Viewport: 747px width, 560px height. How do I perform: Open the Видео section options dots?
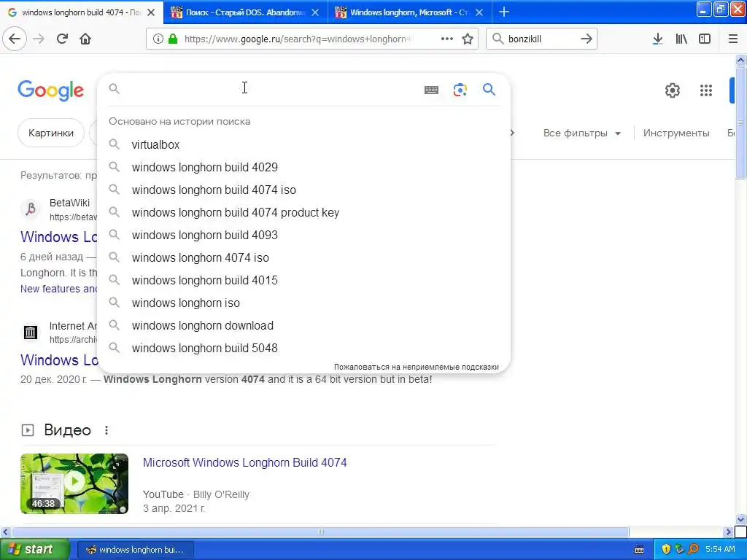coord(107,430)
